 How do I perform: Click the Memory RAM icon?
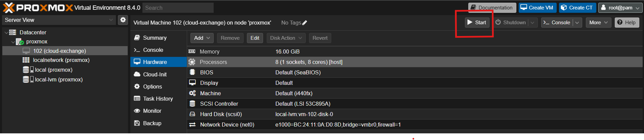[192, 51]
